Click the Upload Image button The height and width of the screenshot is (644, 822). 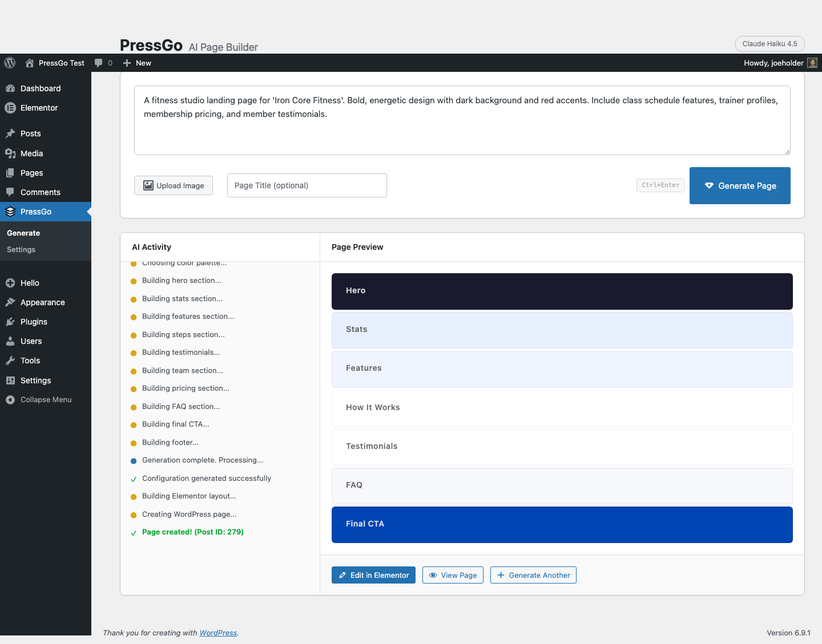174,185
